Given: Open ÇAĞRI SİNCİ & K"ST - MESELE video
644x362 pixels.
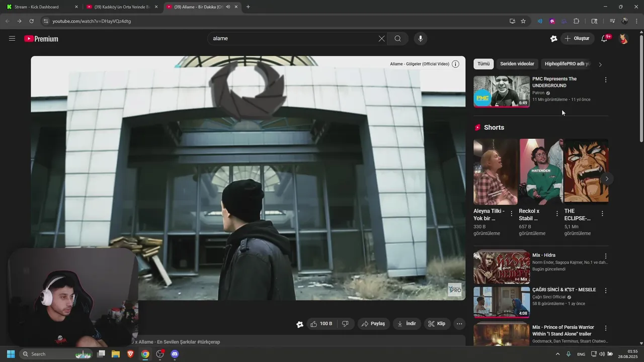Looking at the screenshot, I should coord(564,290).
